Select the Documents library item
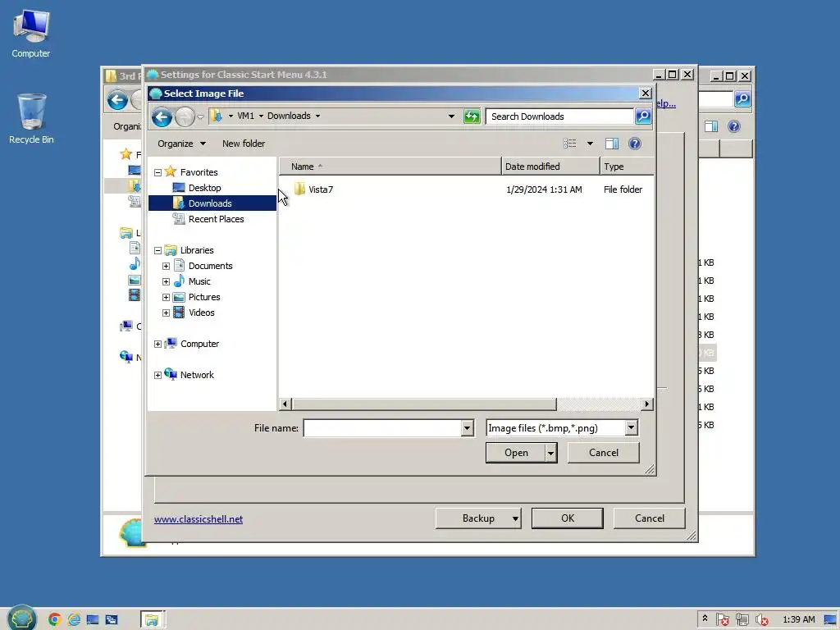 pyautogui.click(x=210, y=266)
